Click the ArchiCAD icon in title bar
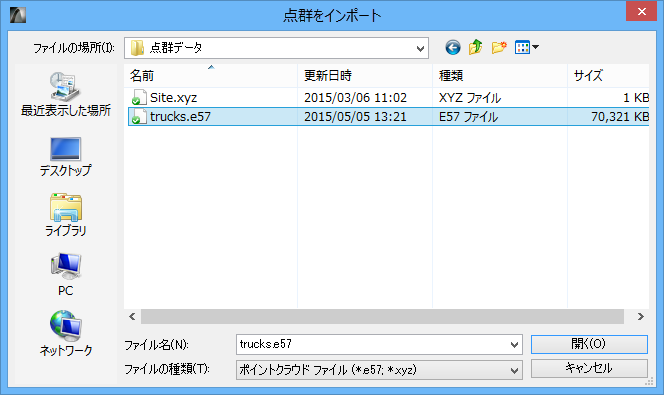664x395 pixels. coord(18,15)
